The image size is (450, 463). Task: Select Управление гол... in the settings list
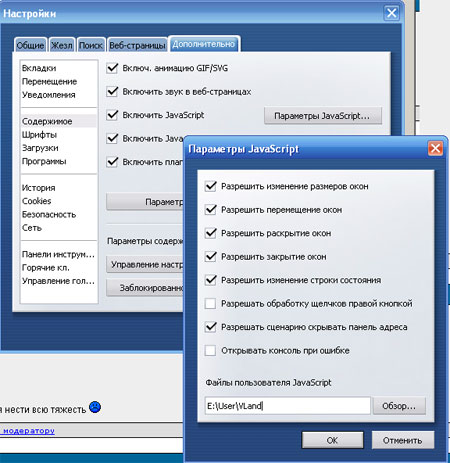58,281
